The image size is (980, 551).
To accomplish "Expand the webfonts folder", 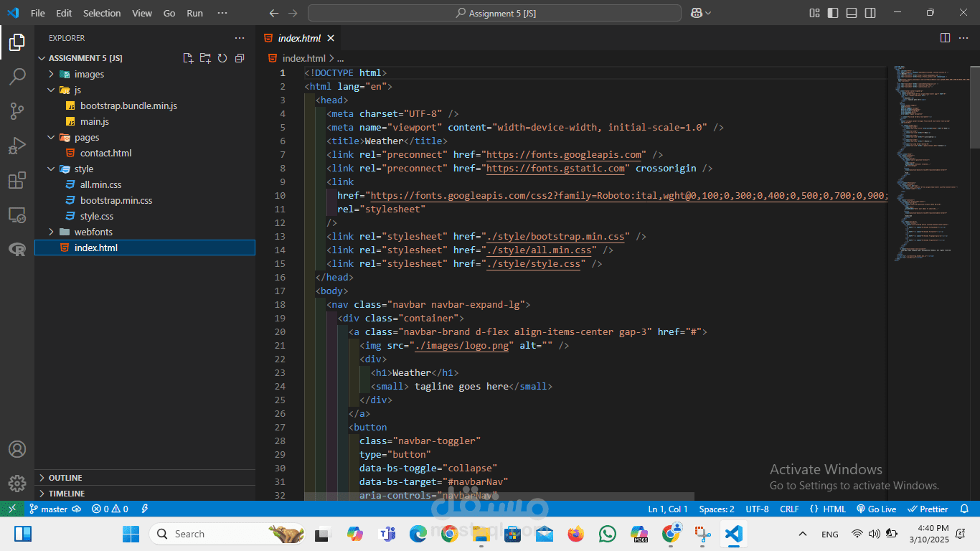I will (x=93, y=232).
